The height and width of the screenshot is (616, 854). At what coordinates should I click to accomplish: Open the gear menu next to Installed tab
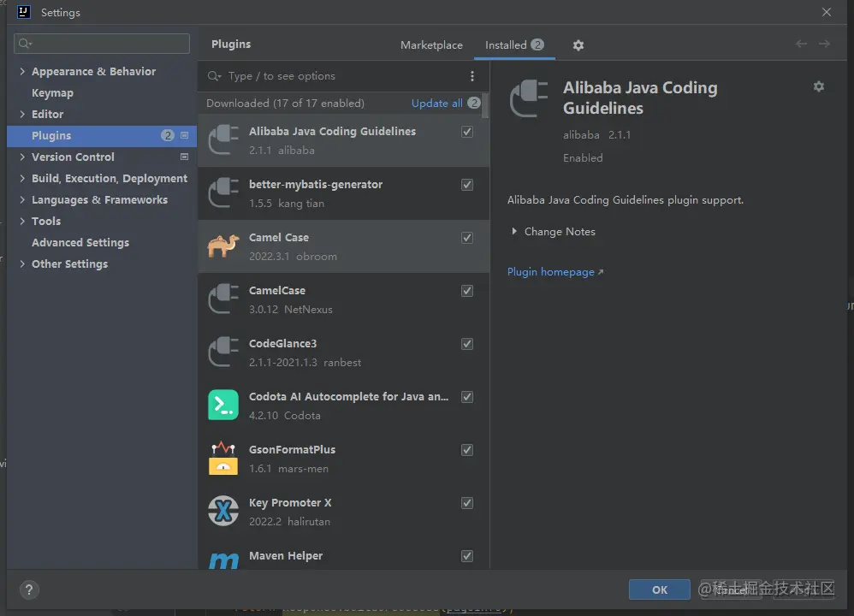click(x=578, y=45)
